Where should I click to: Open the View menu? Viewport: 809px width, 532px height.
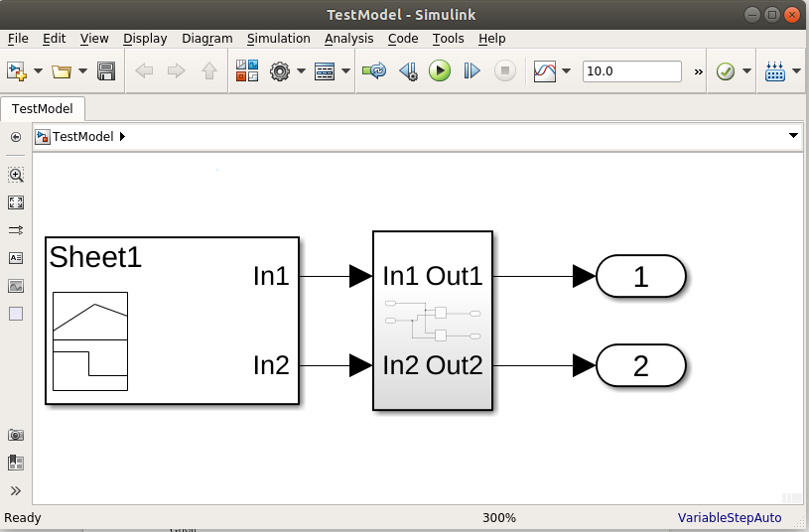94,39
